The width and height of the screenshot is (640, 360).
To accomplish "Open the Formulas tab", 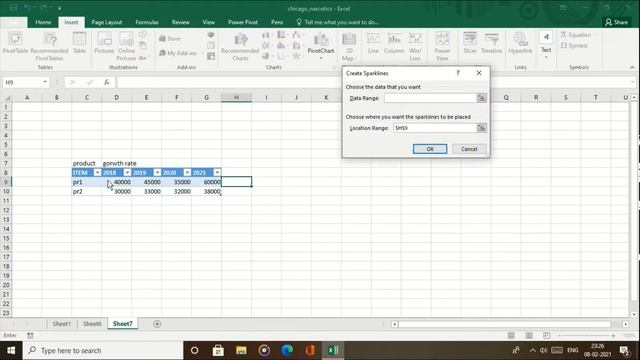I will [x=147, y=22].
